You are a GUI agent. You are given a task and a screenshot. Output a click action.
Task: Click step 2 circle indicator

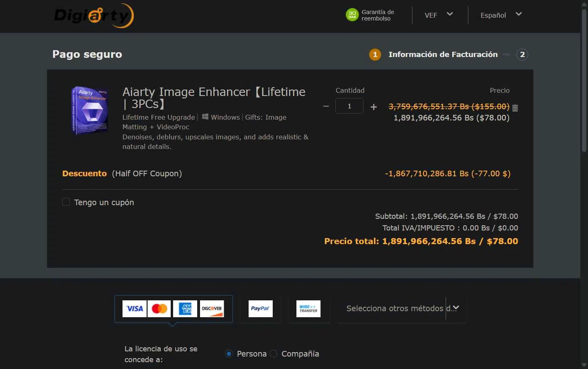pyautogui.click(x=522, y=55)
